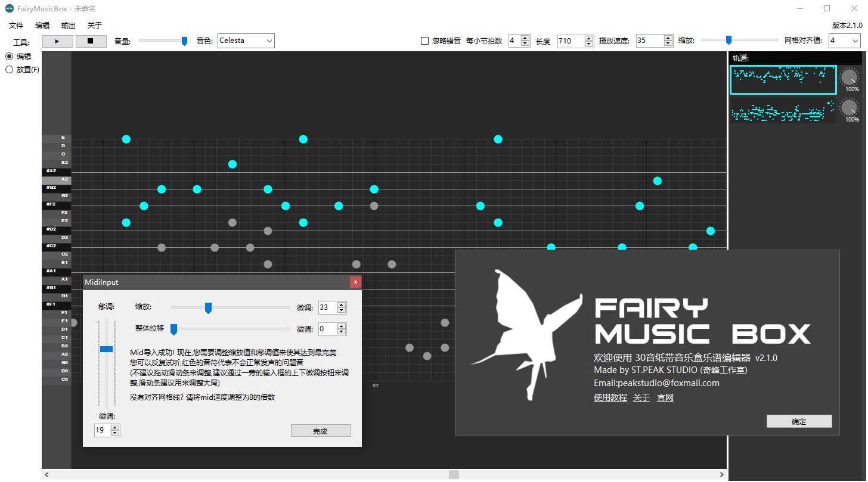
Task: Increase 缩放 微调 value
Action: tap(342, 305)
